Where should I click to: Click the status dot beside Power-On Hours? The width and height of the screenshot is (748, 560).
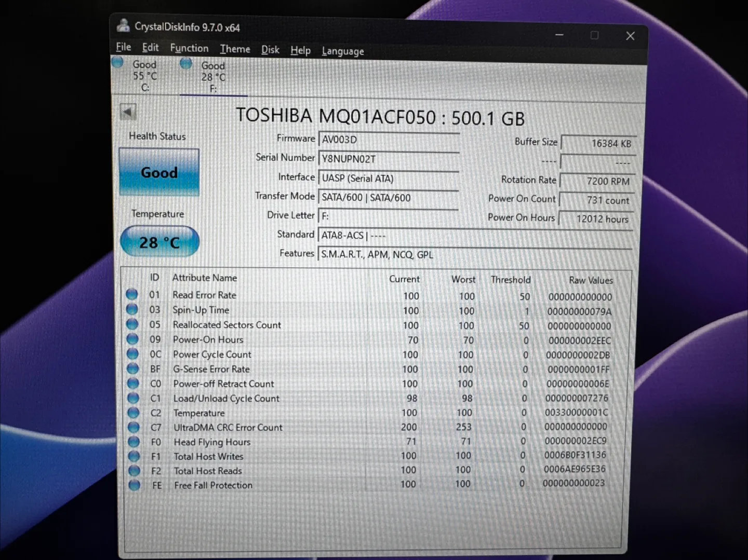(132, 338)
